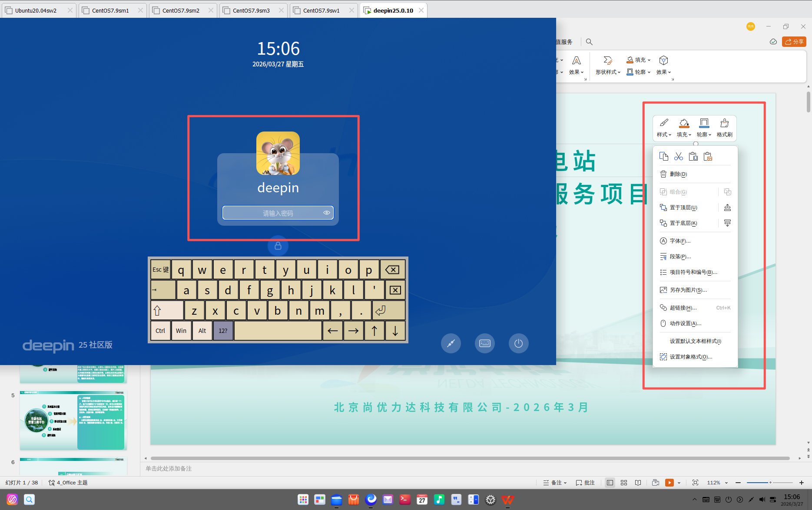Click the network plug icon on login screen

tap(451, 343)
